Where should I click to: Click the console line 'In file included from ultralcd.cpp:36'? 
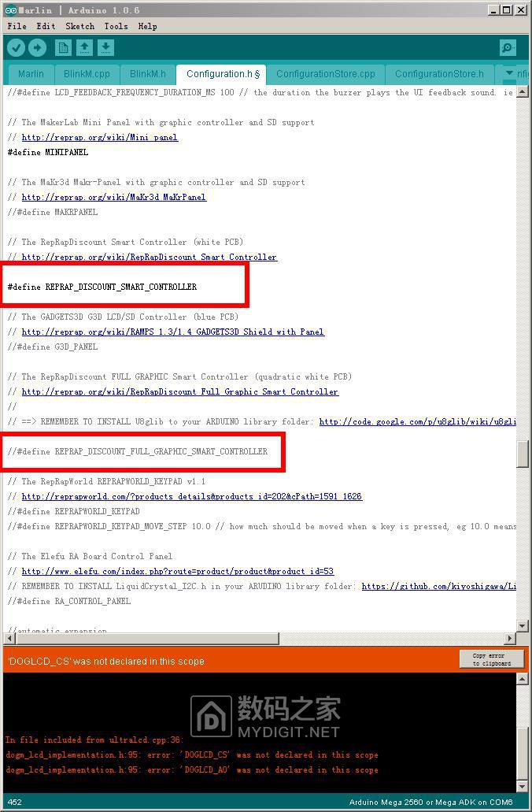(x=94, y=740)
